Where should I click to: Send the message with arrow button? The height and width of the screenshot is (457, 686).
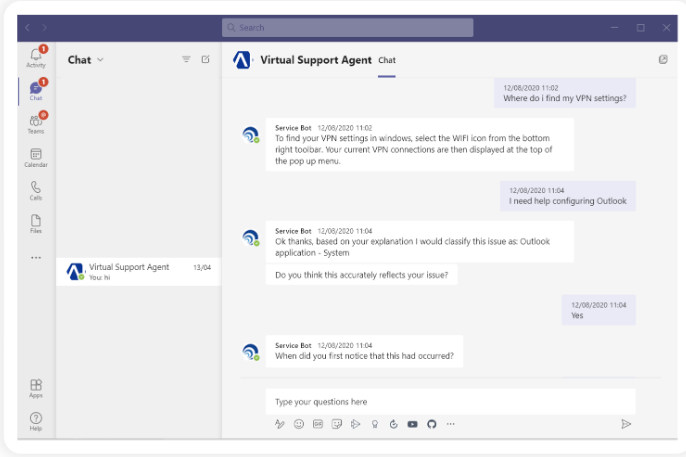(626, 424)
